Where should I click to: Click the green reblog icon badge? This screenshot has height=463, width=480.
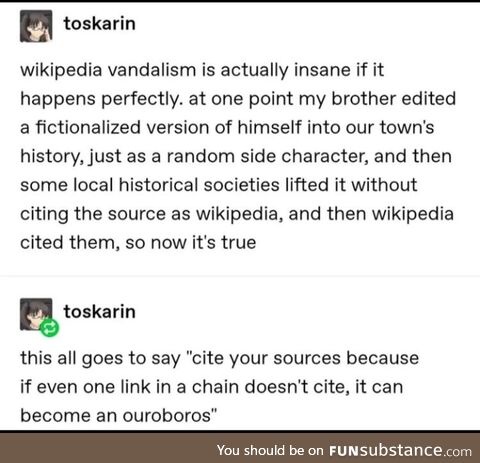[49, 328]
